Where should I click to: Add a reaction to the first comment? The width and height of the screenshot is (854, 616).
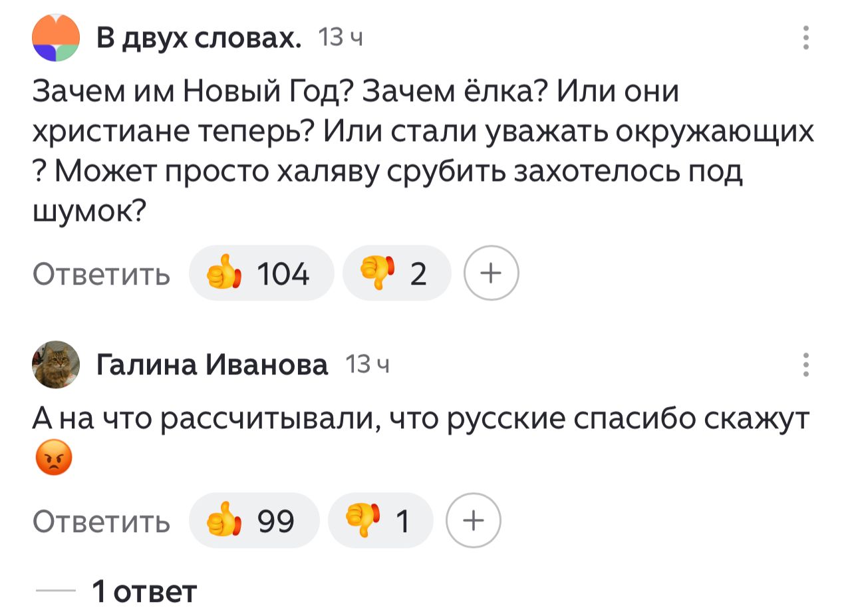pyautogui.click(x=491, y=273)
